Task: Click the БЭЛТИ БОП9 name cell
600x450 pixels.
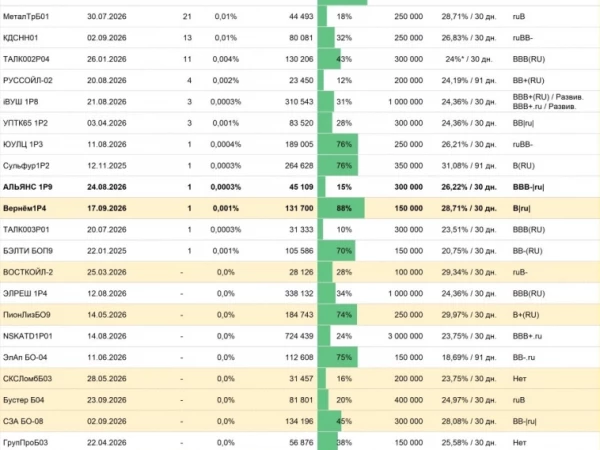Action: (x=28, y=251)
